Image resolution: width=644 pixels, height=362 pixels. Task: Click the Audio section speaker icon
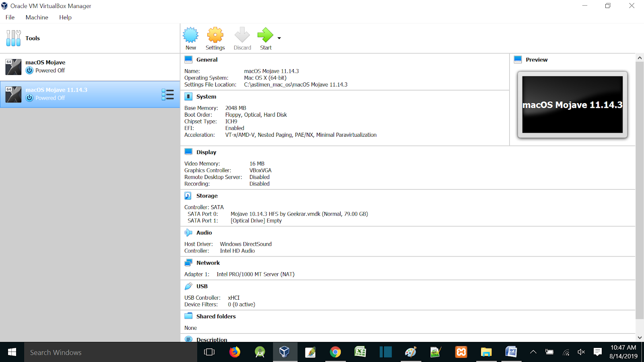pos(188,232)
